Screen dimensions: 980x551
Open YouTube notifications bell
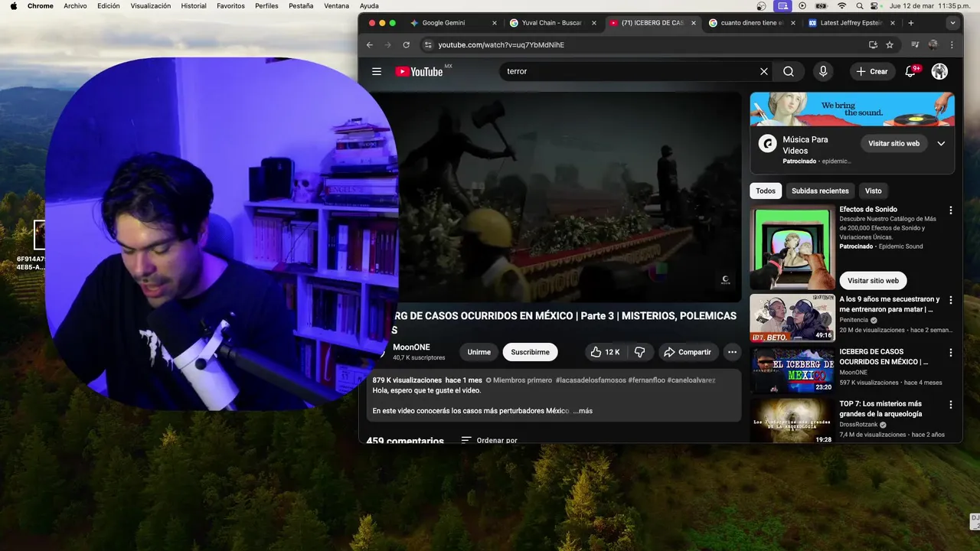point(910,71)
